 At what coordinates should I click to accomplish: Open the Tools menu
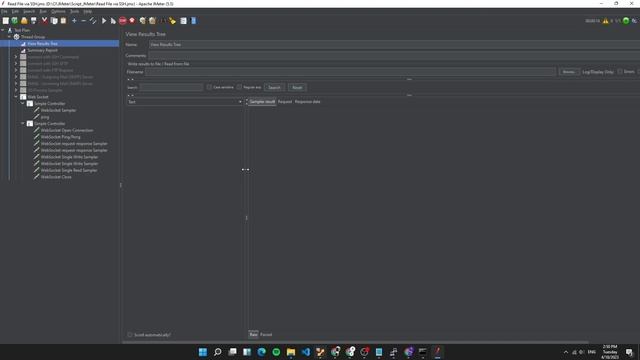(x=74, y=11)
